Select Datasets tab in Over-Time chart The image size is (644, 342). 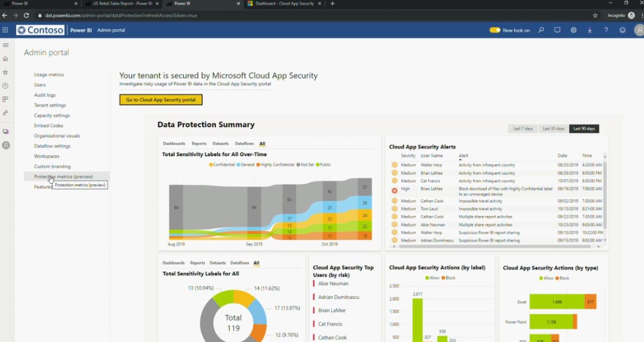[221, 143]
